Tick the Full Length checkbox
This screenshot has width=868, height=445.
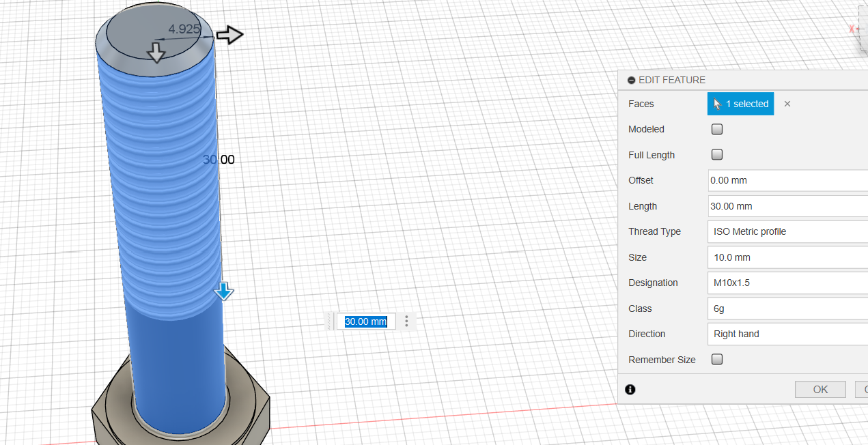tap(717, 155)
